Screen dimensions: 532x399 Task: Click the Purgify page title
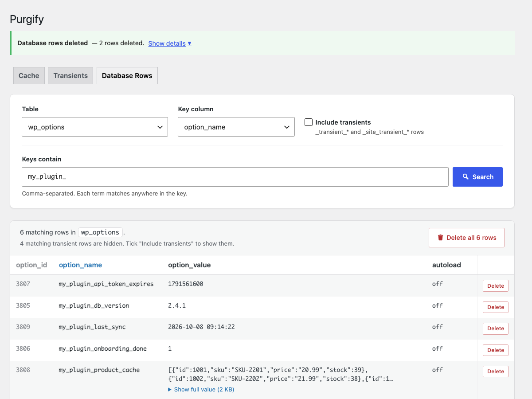(x=27, y=20)
